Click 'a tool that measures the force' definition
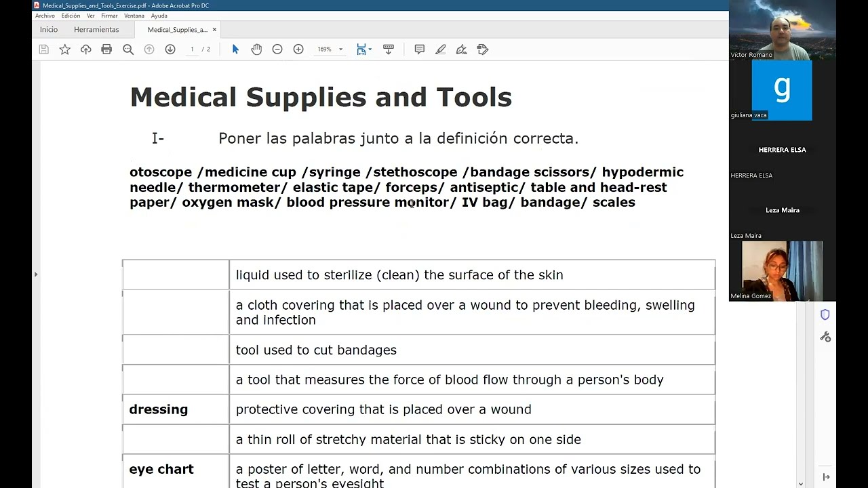This screenshot has width=868, height=488. [450, 380]
